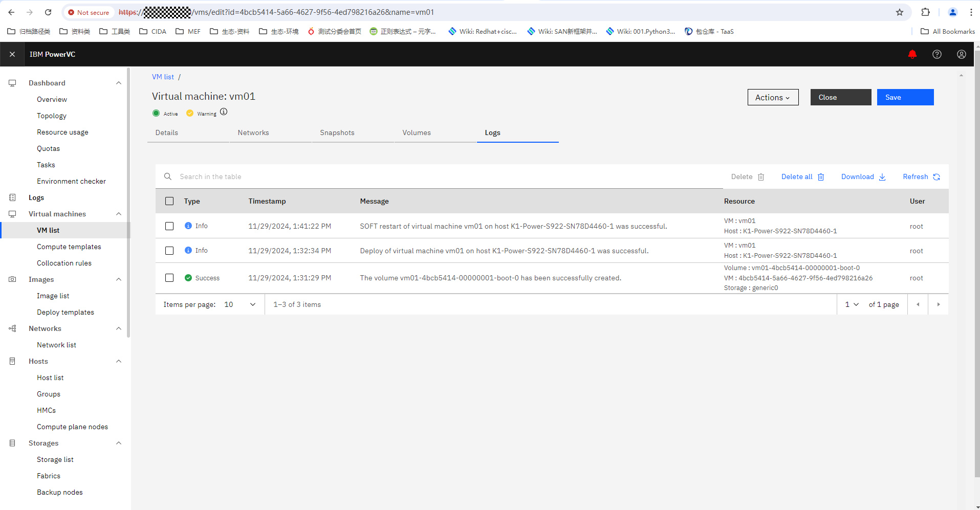Collapse the Networks section chevron
This screenshot has height=510, width=980.
[x=119, y=328]
